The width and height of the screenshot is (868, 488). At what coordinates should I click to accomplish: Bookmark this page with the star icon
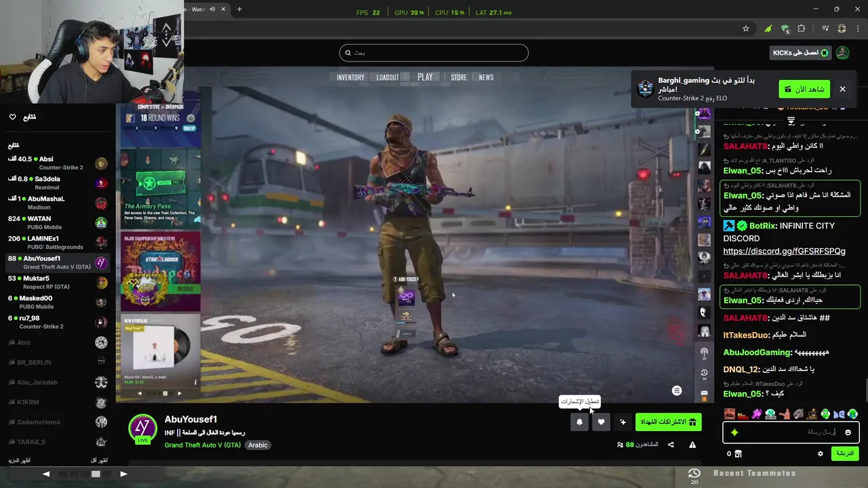click(746, 28)
